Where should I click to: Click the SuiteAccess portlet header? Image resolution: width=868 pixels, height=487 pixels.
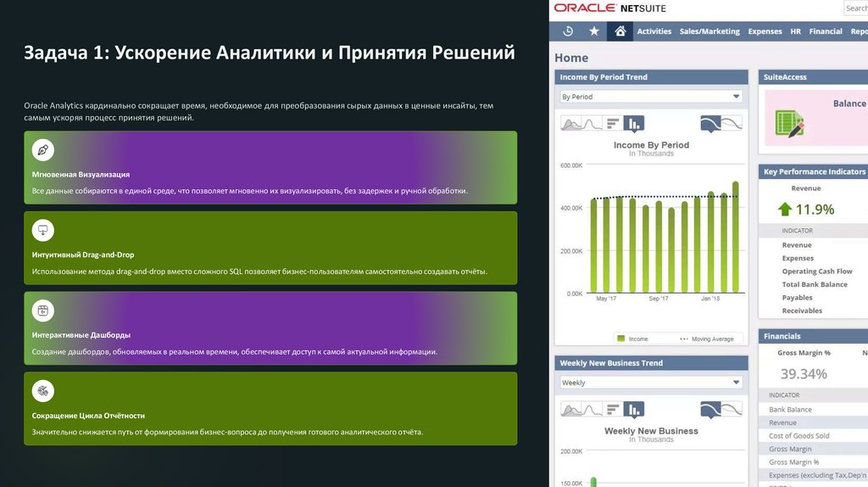(x=813, y=77)
